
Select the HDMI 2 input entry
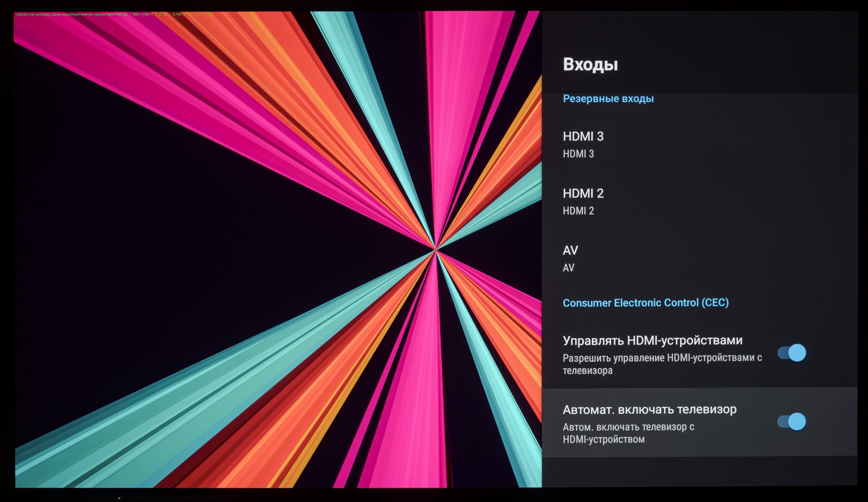(583, 194)
